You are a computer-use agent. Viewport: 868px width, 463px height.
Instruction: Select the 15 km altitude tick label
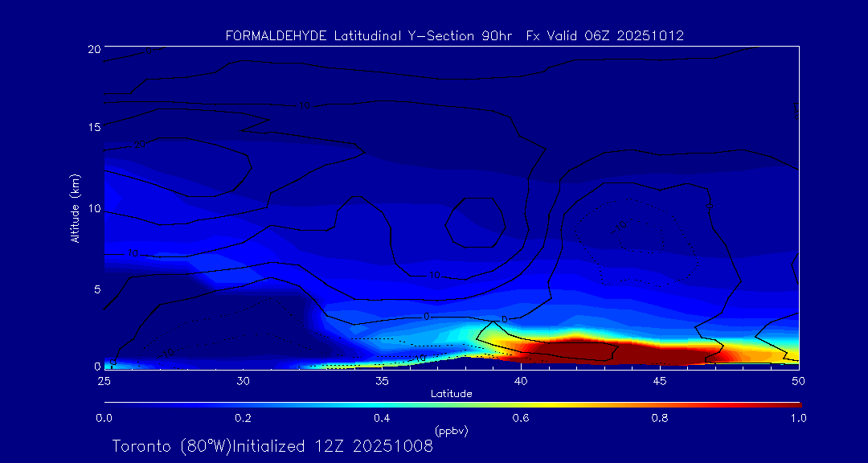(x=92, y=127)
